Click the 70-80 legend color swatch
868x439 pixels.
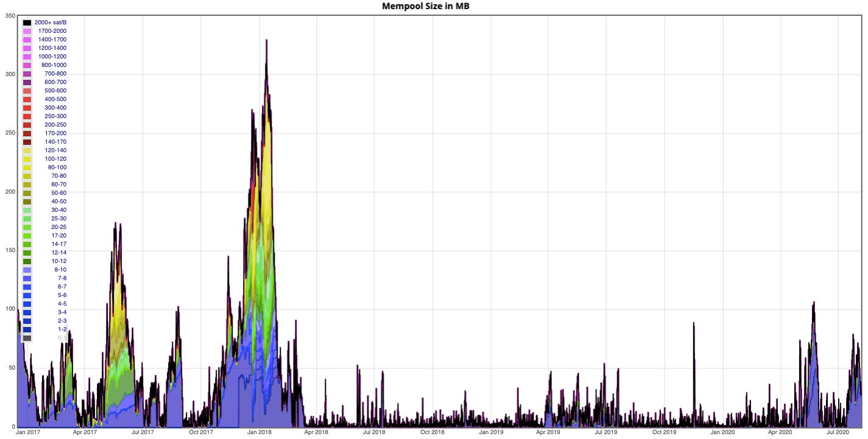click(27, 176)
